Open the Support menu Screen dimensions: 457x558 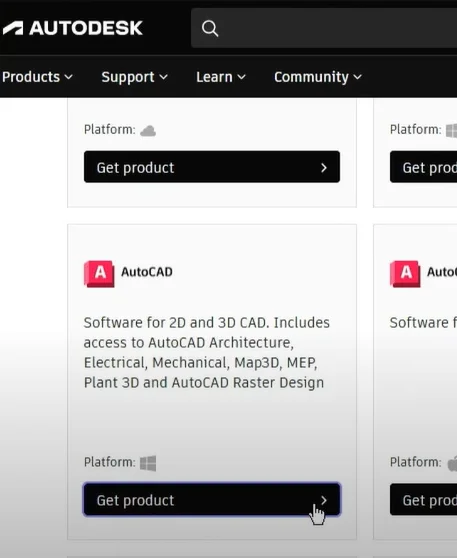click(x=135, y=77)
